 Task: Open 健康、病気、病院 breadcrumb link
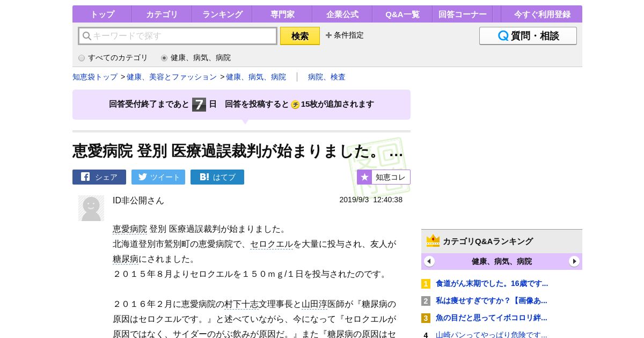click(x=256, y=77)
